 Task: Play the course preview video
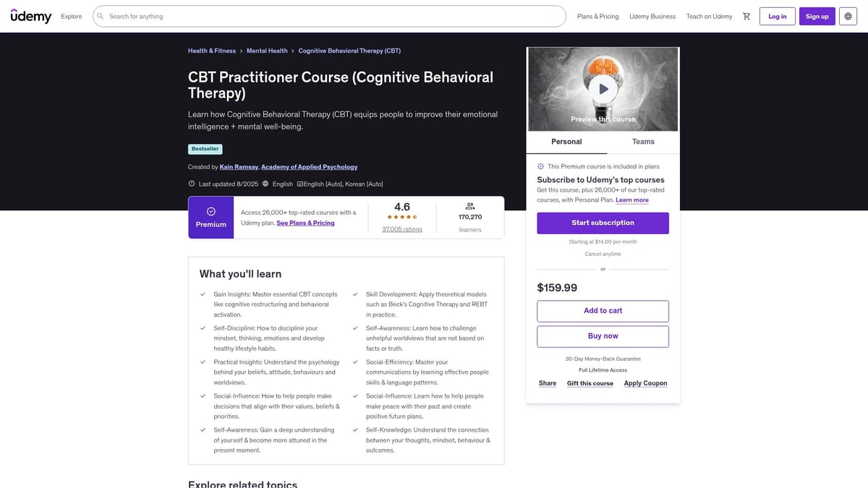(603, 88)
